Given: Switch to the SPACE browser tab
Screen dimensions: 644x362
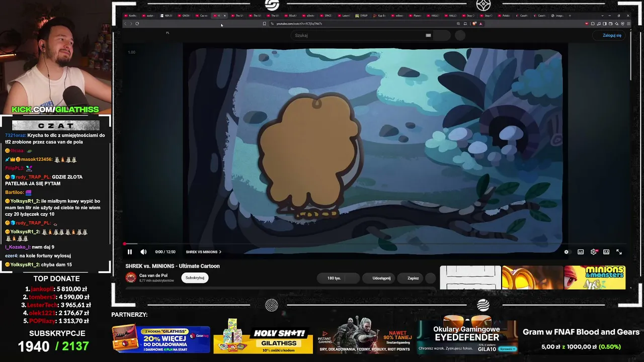Looking at the screenshot, I should [x=327, y=16].
